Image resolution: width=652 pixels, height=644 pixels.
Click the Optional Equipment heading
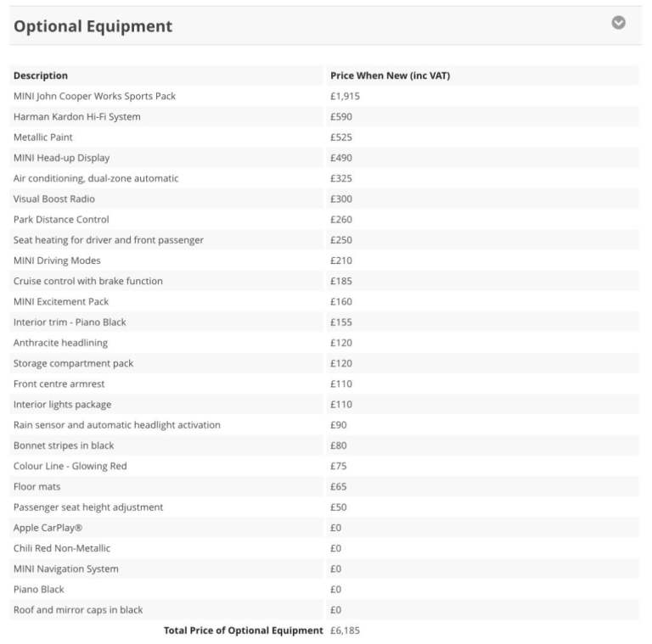pyautogui.click(x=93, y=26)
